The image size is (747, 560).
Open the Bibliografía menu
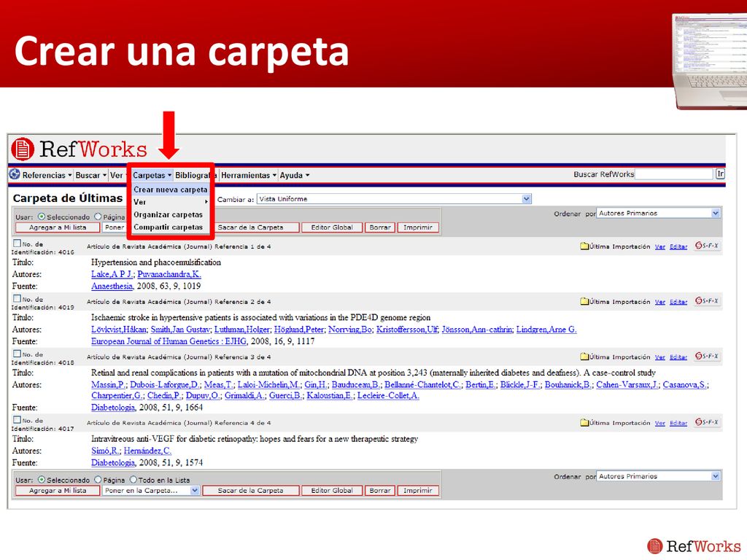pyautogui.click(x=196, y=175)
